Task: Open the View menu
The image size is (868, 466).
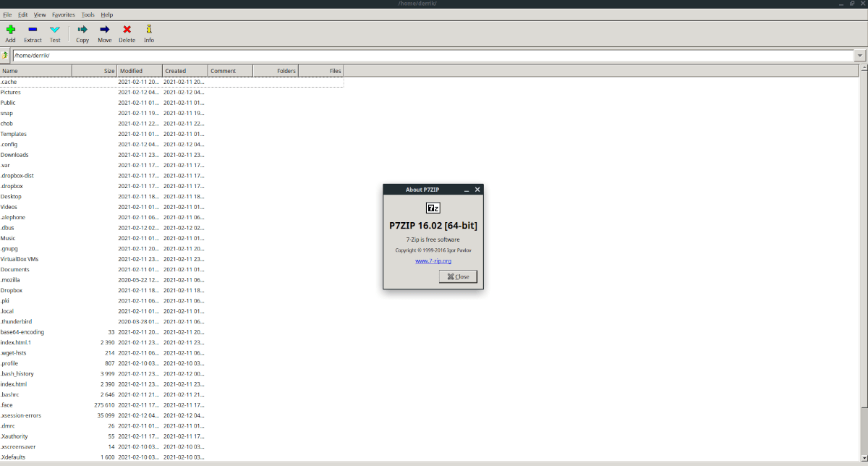Action: tap(40, 14)
